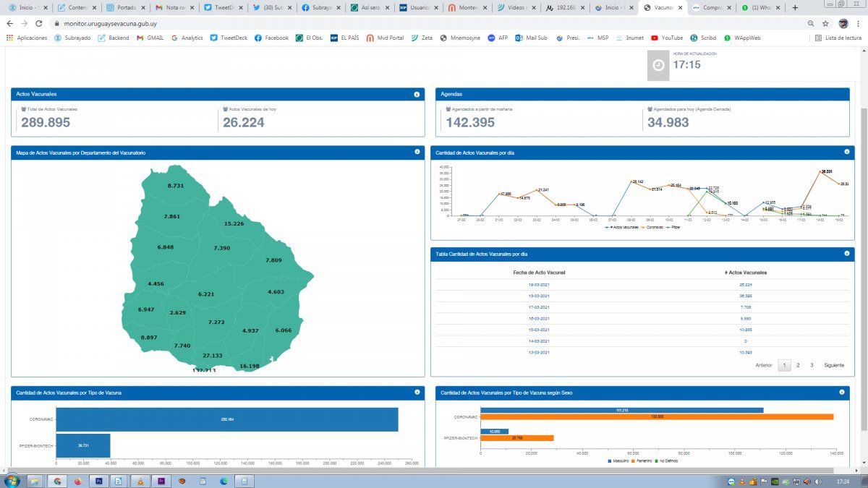
Task: Click info icon on Tipo de Vacuna panel
Action: (x=417, y=392)
